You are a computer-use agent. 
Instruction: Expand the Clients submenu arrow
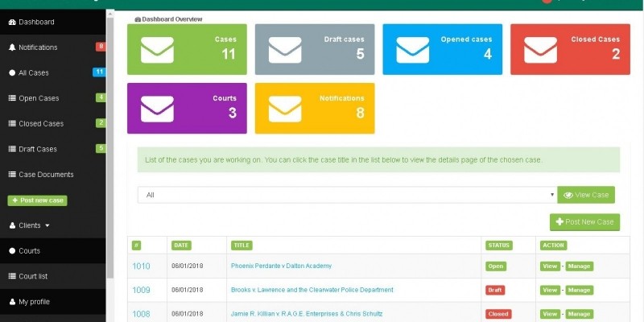pos(47,226)
